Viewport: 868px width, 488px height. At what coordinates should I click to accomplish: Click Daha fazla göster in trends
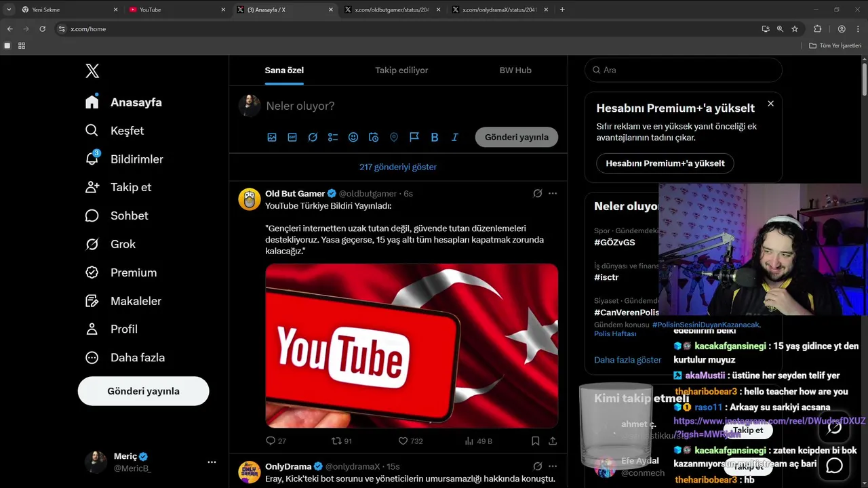coord(627,360)
